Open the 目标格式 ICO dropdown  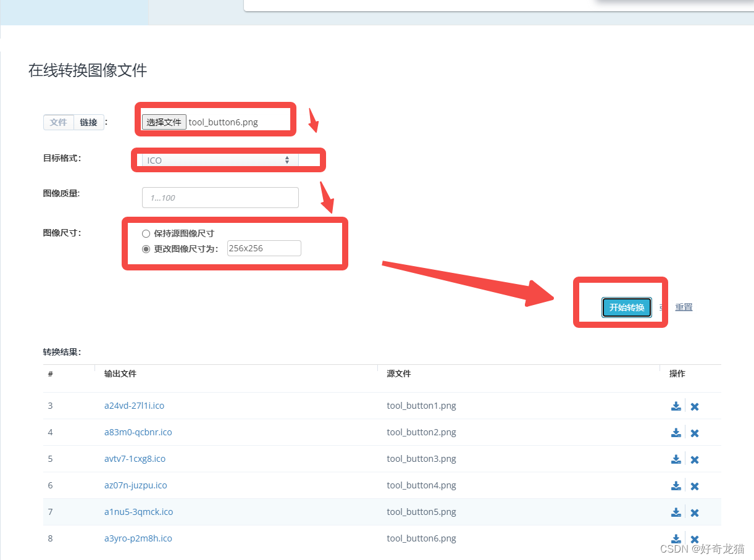pos(218,160)
